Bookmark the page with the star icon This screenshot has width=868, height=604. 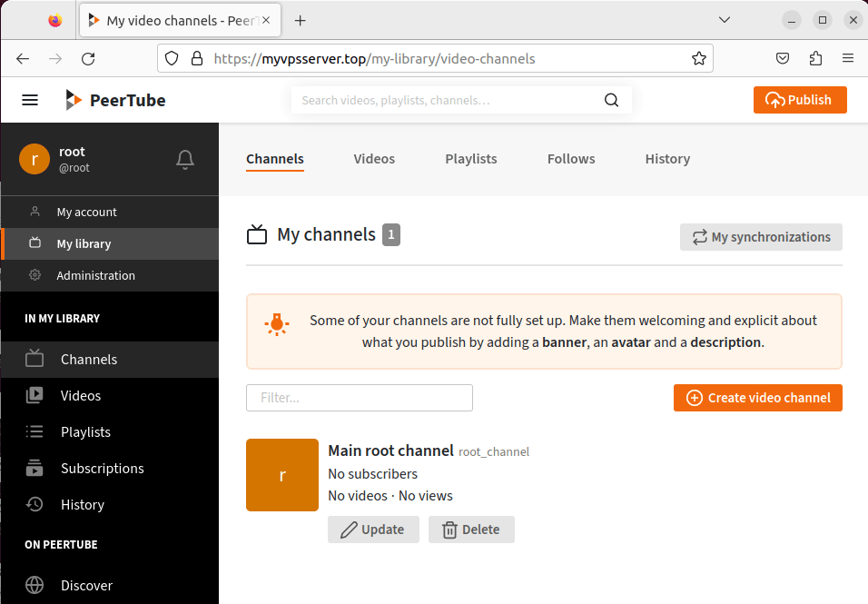pos(698,58)
